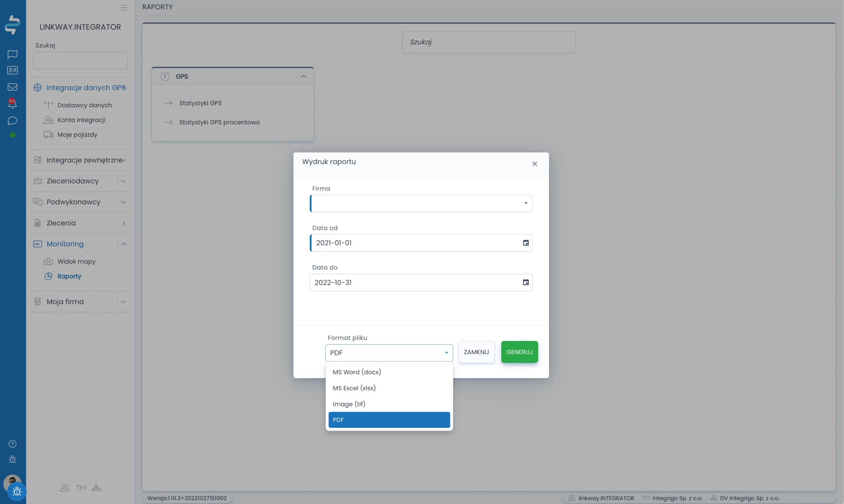Collapse the Monitoring section chevron
Screen dimensions: 844x504
[124, 244]
